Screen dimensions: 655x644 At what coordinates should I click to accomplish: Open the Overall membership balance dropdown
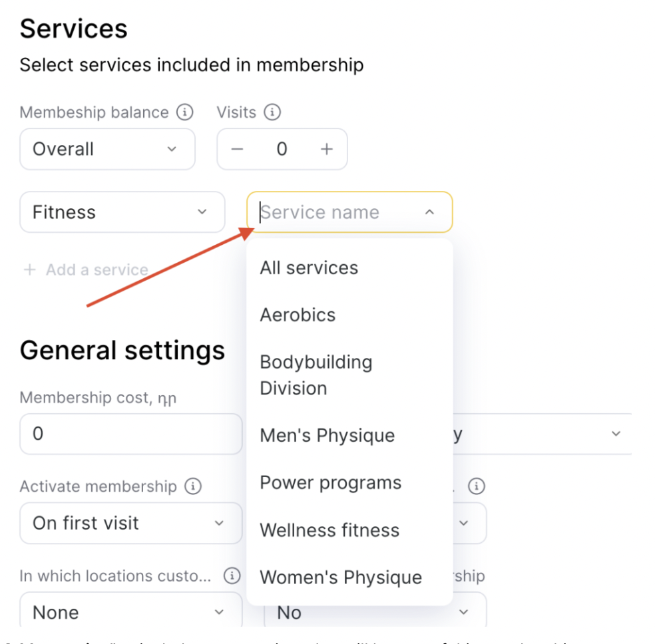coord(107,149)
